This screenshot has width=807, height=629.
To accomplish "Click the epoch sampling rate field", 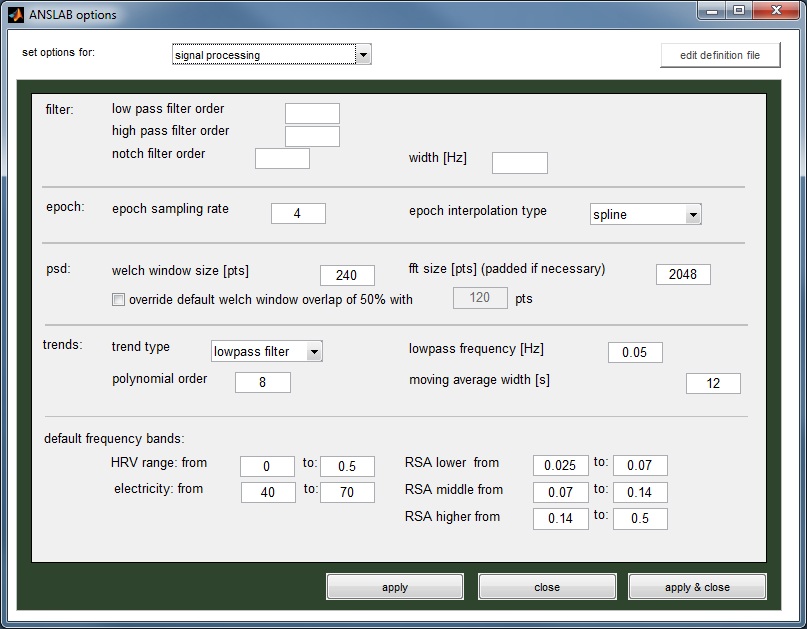I will point(299,213).
